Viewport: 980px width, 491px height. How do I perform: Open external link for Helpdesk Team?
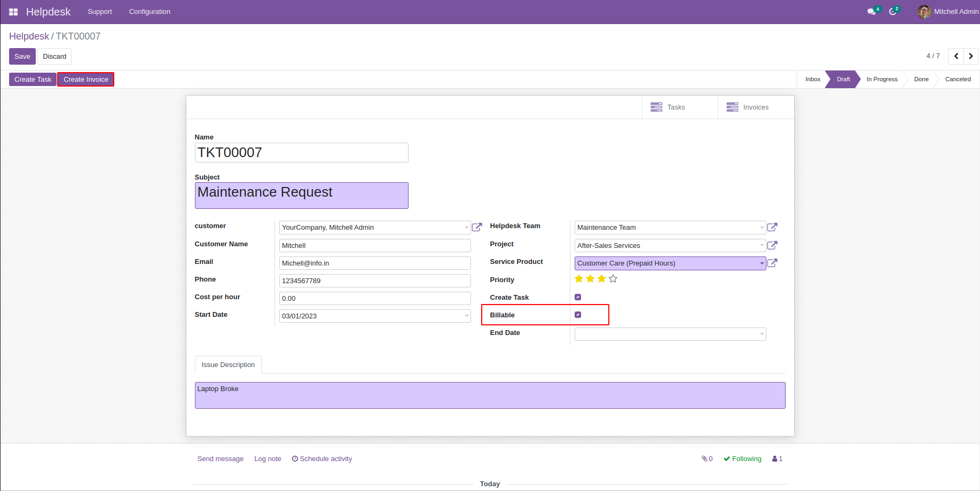pos(772,227)
